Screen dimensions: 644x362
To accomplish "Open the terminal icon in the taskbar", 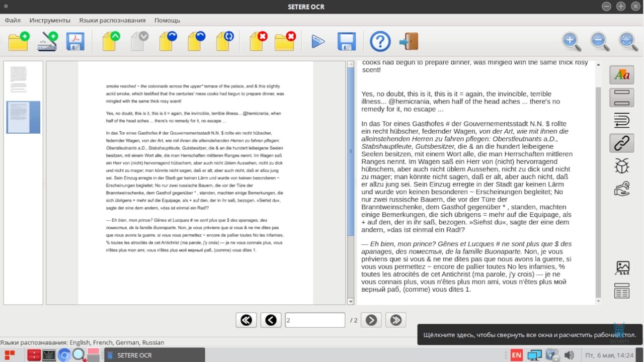I will click(49, 355).
